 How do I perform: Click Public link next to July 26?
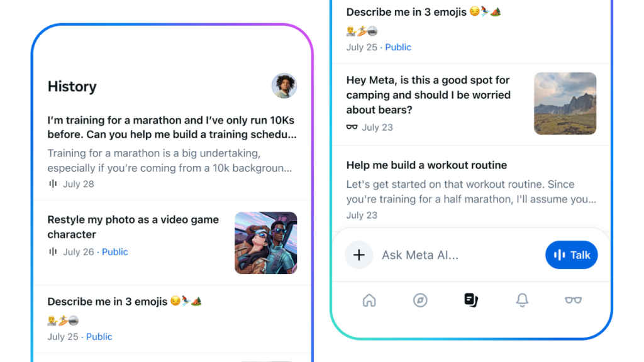click(114, 251)
